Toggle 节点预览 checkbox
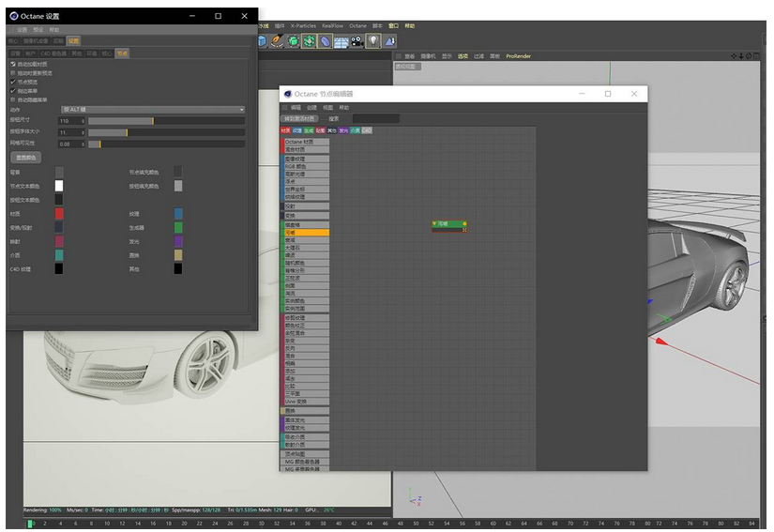Screen dimensions: 774x532 13,82
